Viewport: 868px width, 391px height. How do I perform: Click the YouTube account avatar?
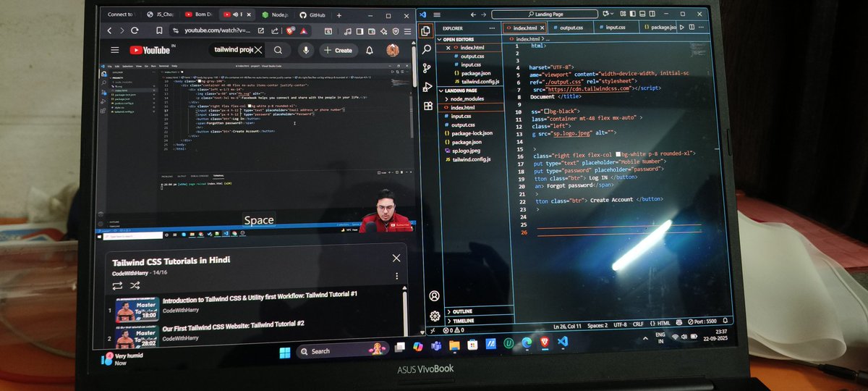[392, 50]
